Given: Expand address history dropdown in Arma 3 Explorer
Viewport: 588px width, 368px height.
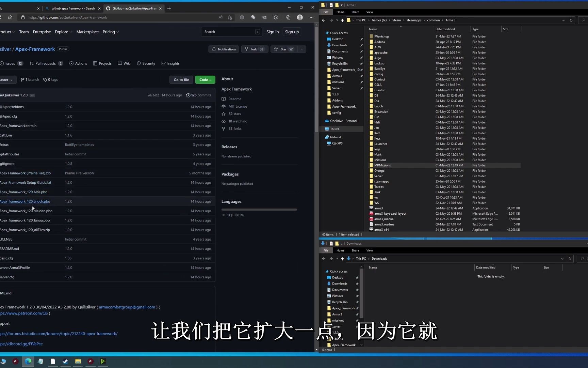Looking at the screenshot, I should (563, 20).
